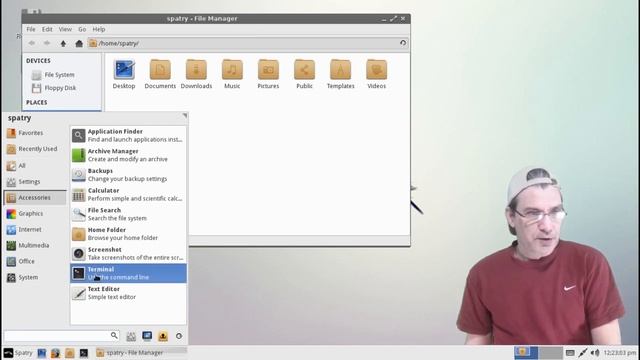Click the network connection tray icon
Screen dimensions: 640x360
[x=583, y=353]
